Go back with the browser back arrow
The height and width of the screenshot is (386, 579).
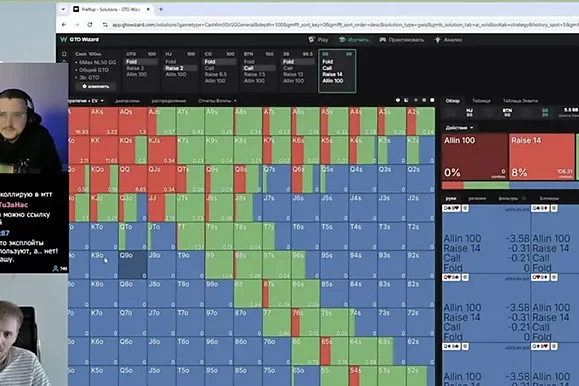click(x=64, y=25)
